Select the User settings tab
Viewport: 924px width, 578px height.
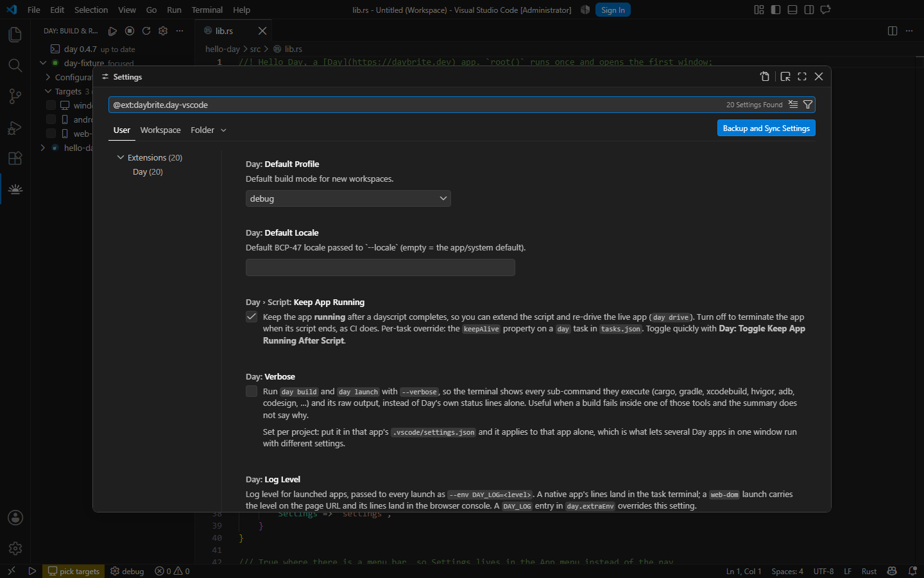[122, 130]
